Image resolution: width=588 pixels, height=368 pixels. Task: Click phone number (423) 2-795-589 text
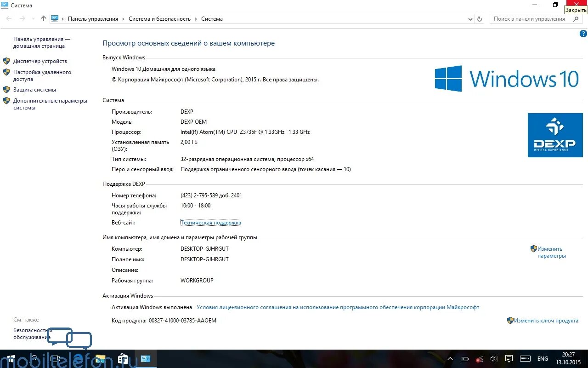211,195
